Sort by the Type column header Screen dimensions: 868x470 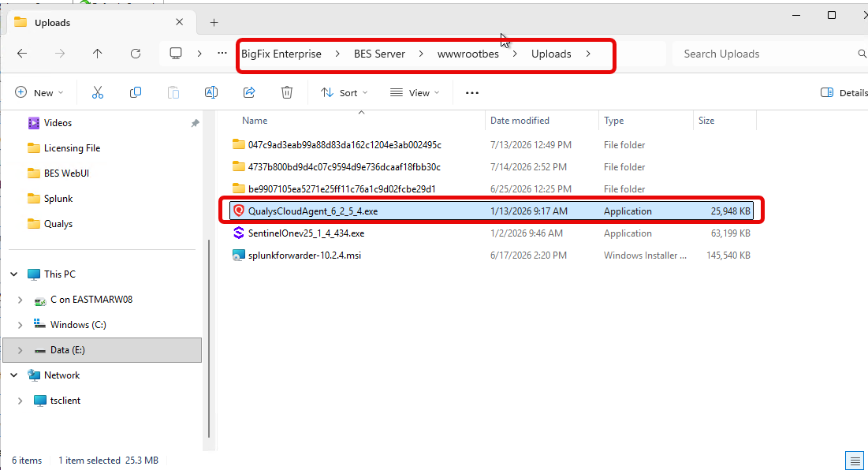pyautogui.click(x=614, y=120)
